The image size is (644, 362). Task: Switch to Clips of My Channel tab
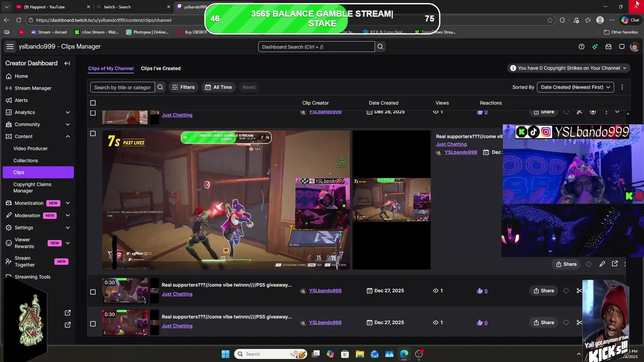click(x=111, y=68)
